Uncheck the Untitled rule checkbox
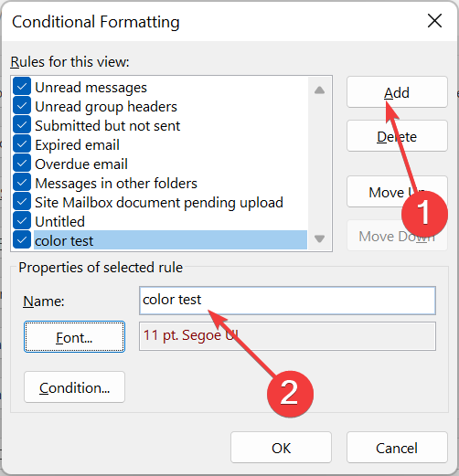The height and width of the screenshot is (476, 459). click(22, 221)
